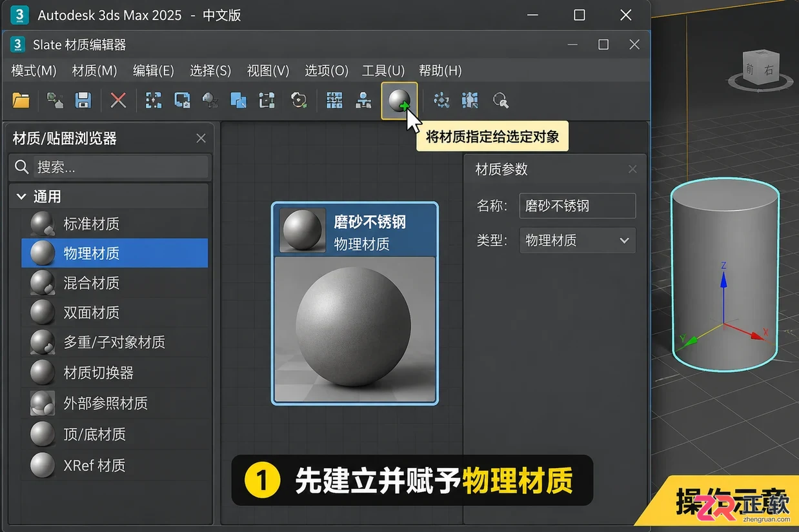Select 外部参照材质 in the browser list
Image resolution: width=799 pixels, height=532 pixels.
point(115,404)
